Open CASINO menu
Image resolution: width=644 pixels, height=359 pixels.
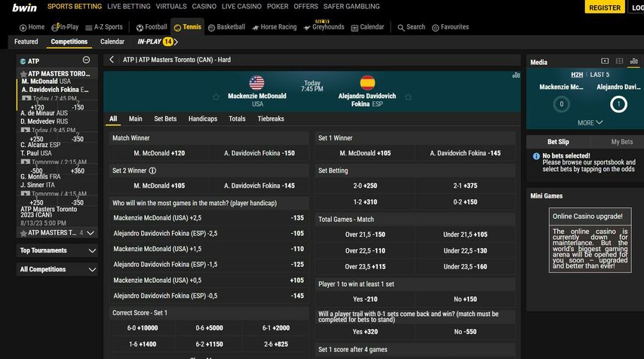[204, 7]
